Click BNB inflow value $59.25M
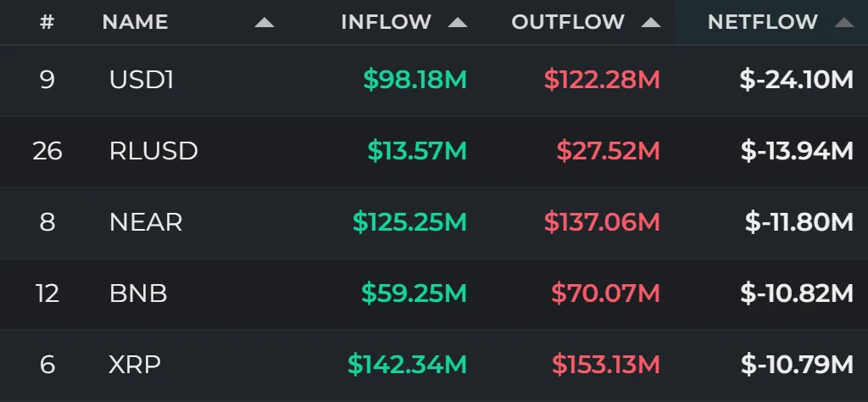 click(414, 293)
